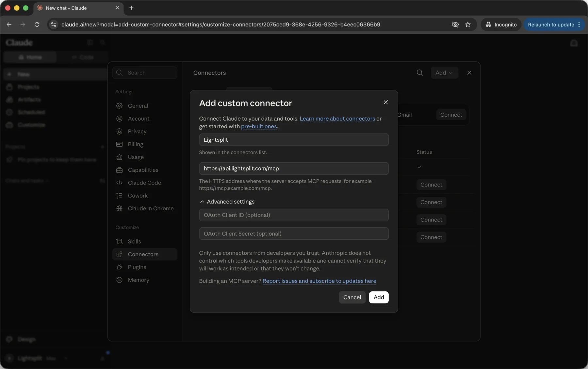Screen dimensions: 588x369
Task: Click the Skills icon
Action: pyautogui.click(x=120, y=241)
